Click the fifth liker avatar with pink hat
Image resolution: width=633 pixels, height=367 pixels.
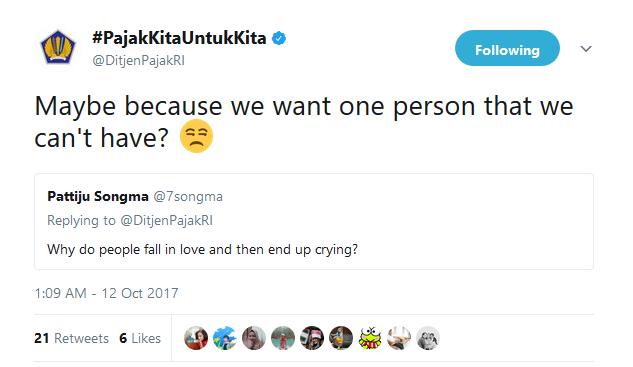312,338
